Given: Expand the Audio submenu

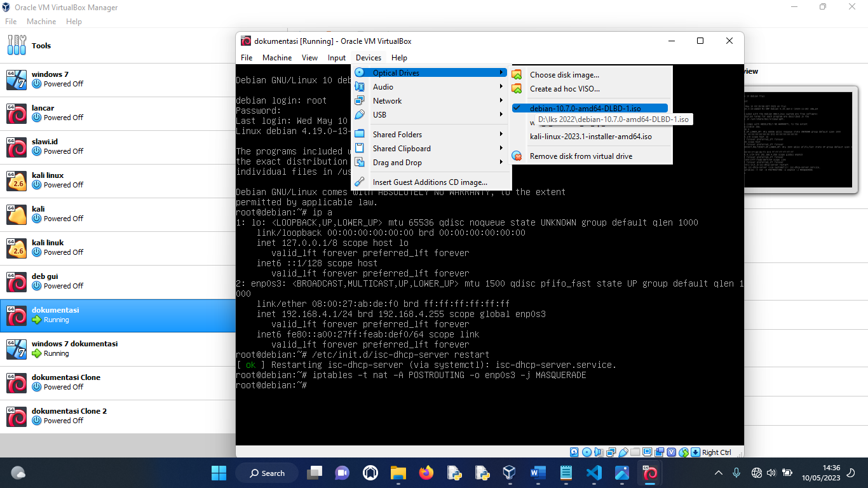Looking at the screenshot, I should click(431, 87).
